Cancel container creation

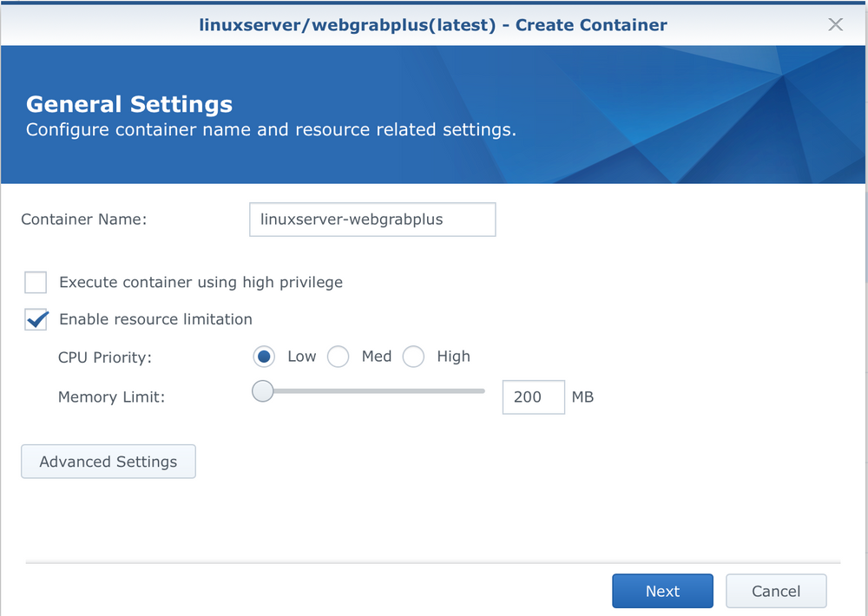tap(775, 590)
